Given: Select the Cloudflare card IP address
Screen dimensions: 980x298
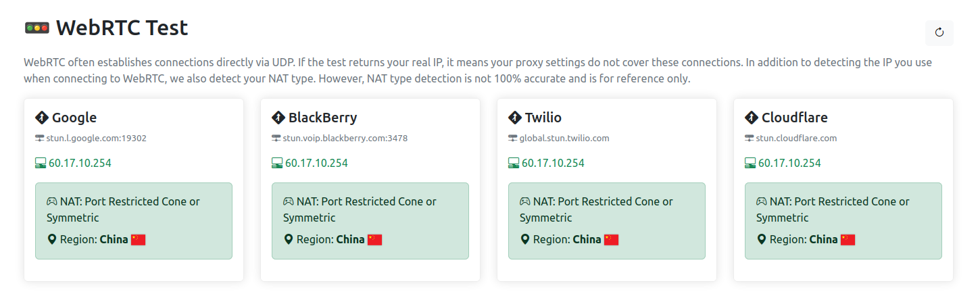Looking at the screenshot, I should [x=789, y=164].
